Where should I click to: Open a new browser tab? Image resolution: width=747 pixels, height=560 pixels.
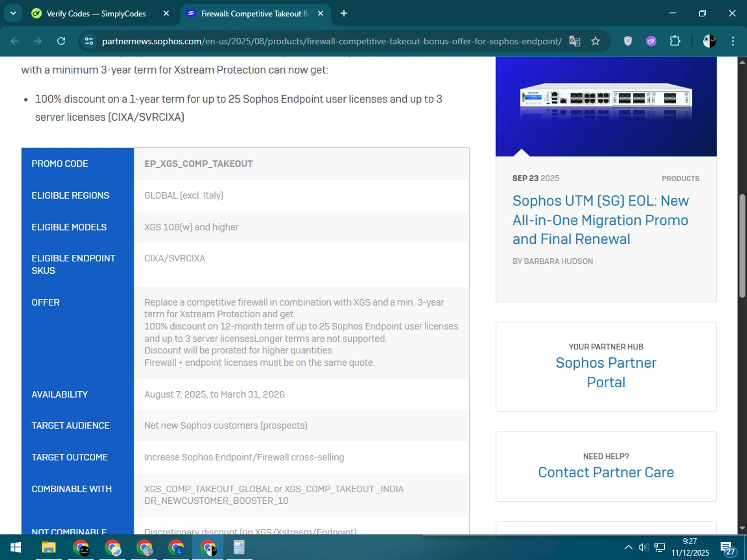click(x=344, y=13)
